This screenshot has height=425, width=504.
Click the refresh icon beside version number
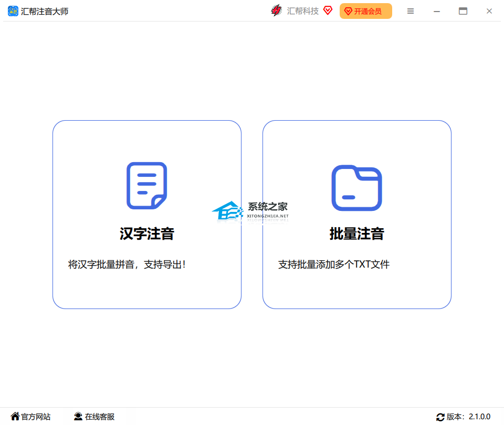(440, 417)
